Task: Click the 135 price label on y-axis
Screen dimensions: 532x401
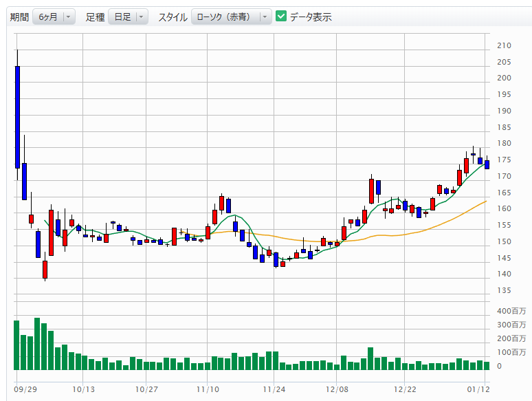Action: click(503, 290)
